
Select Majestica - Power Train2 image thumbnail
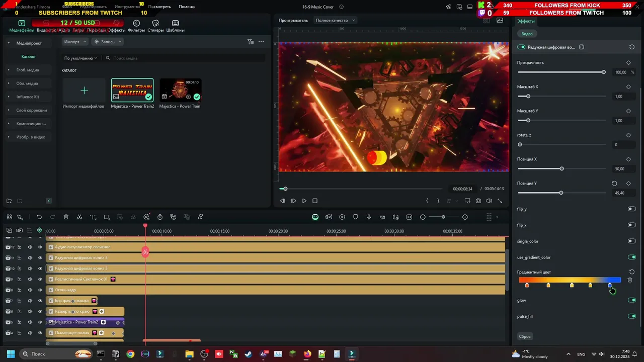[132, 90]
